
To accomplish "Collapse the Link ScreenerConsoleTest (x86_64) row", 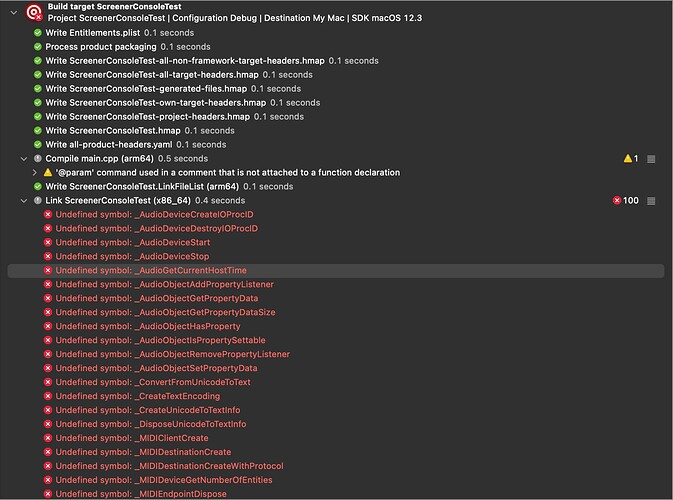I will point(24,200).
